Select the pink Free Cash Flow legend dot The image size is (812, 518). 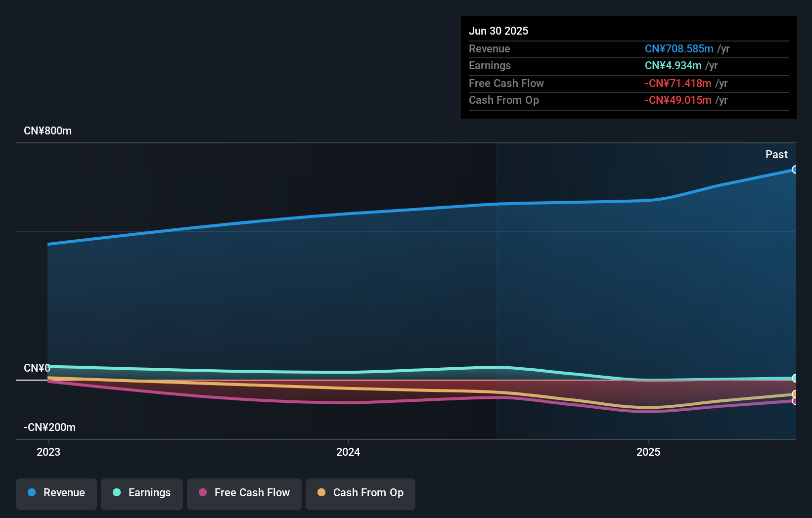point(202,492)
